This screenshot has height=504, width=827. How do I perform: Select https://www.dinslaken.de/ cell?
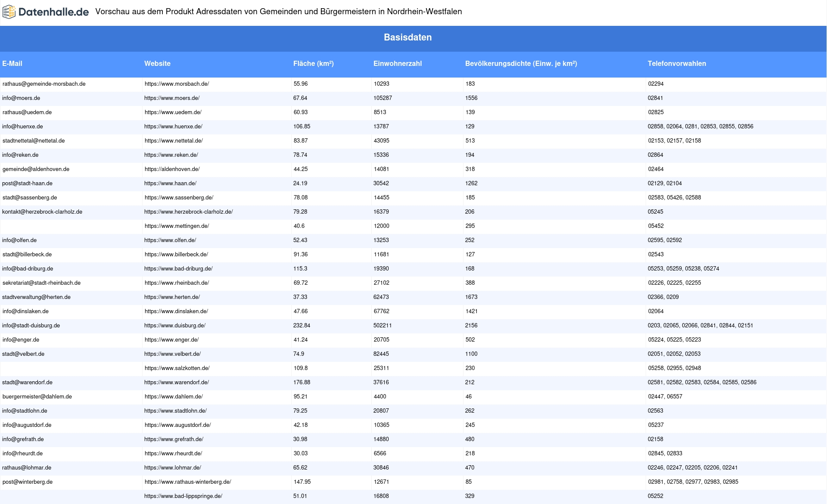pyautogui.click(x=176, y=311)
